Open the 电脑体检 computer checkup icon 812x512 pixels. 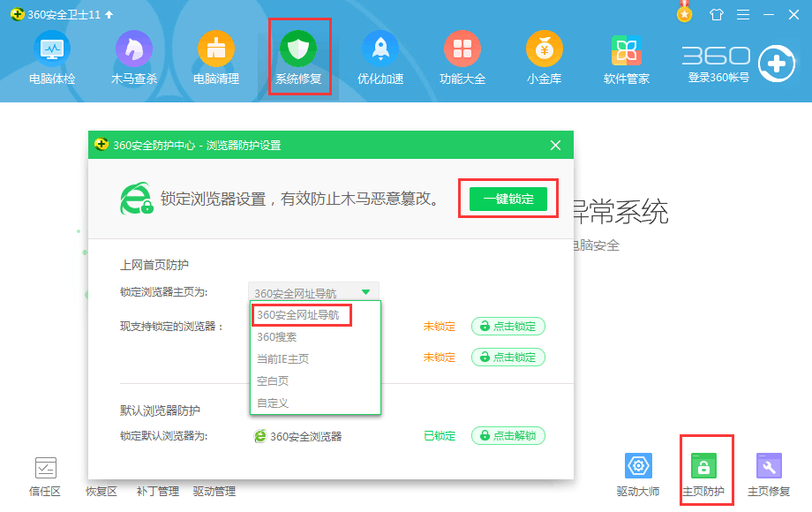52,49
